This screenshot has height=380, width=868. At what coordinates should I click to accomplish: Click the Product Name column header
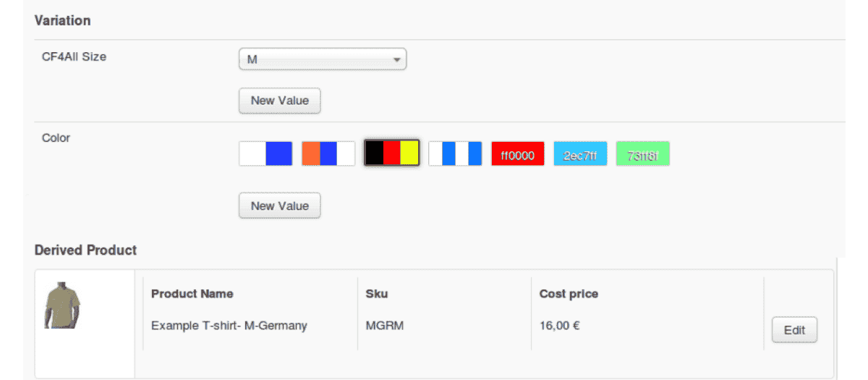(192, 294)
